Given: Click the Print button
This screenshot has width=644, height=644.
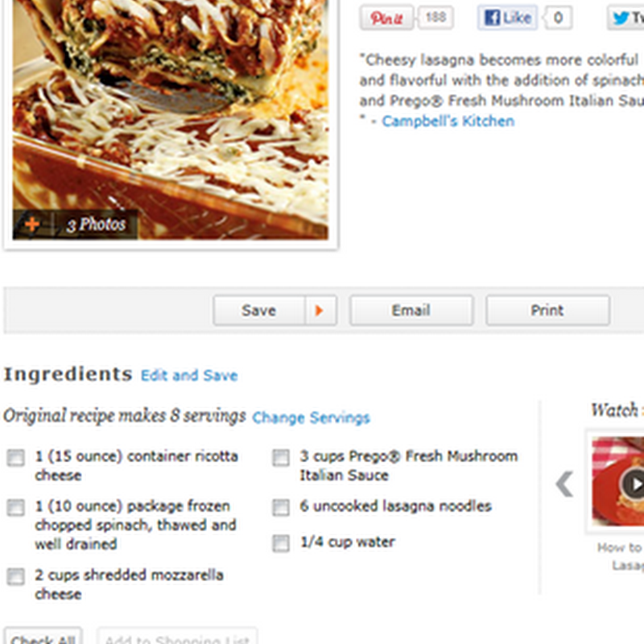Looking at the screenshot, I should point(547,311).
